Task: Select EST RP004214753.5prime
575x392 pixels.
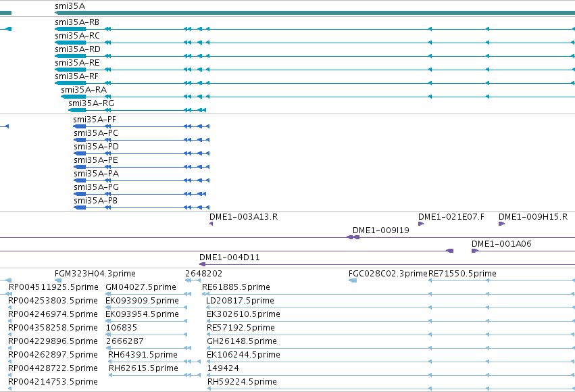Action: click(53, 382)
